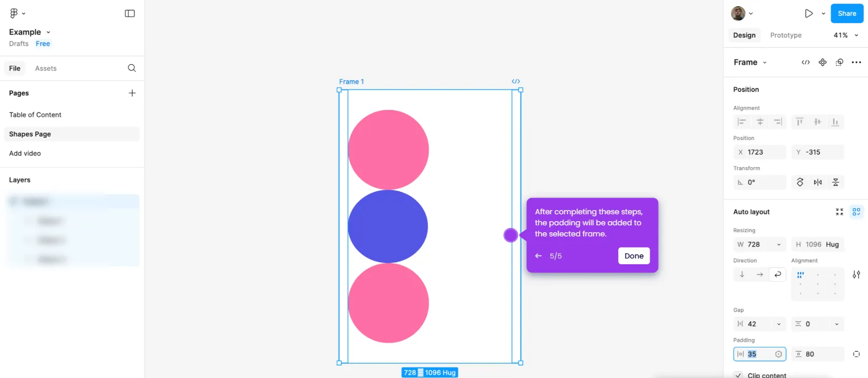Image resolution: width=868 pixels, height=378 pixels.
Task: Open dropdown chevron beside Figma logo
Action: (24, 14)
